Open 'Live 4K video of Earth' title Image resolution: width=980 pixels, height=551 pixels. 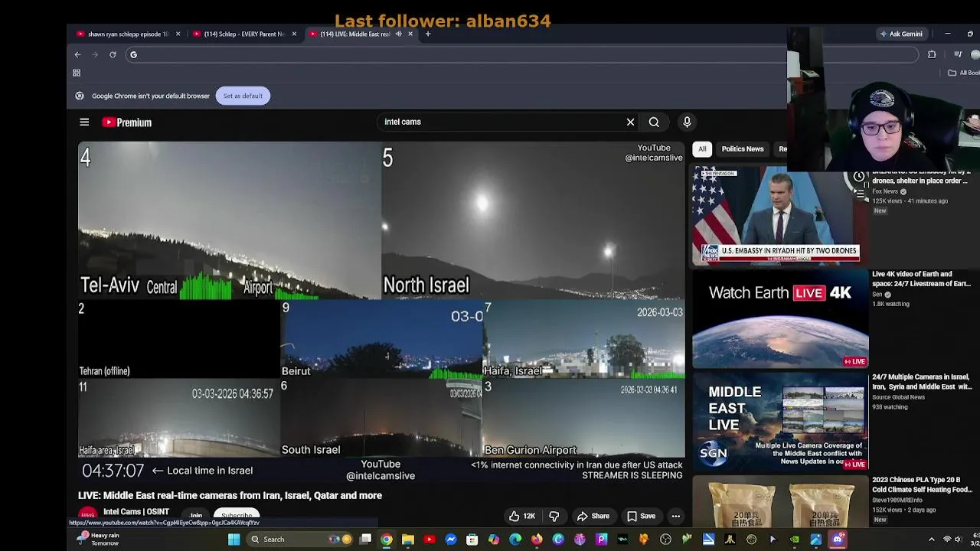[922, 279]
